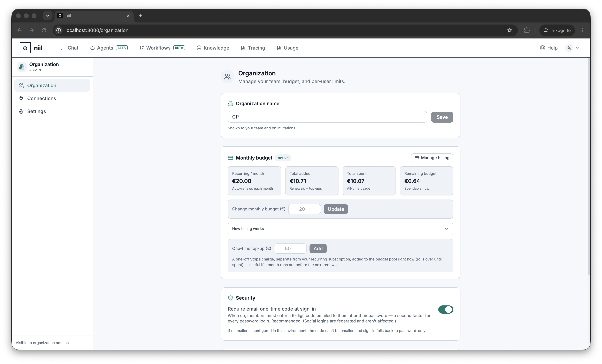
Task: Open the Chat page
Action: pyautogui.click(x=69, y=48)
